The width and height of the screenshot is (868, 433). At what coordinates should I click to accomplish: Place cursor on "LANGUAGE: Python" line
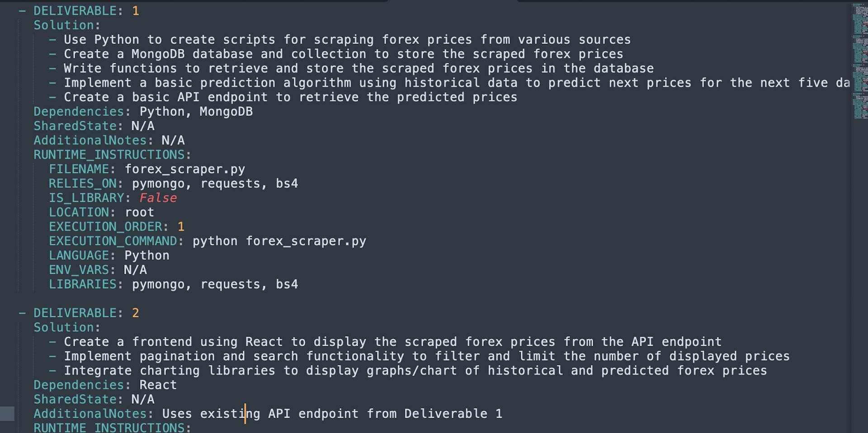click(109, 256)
